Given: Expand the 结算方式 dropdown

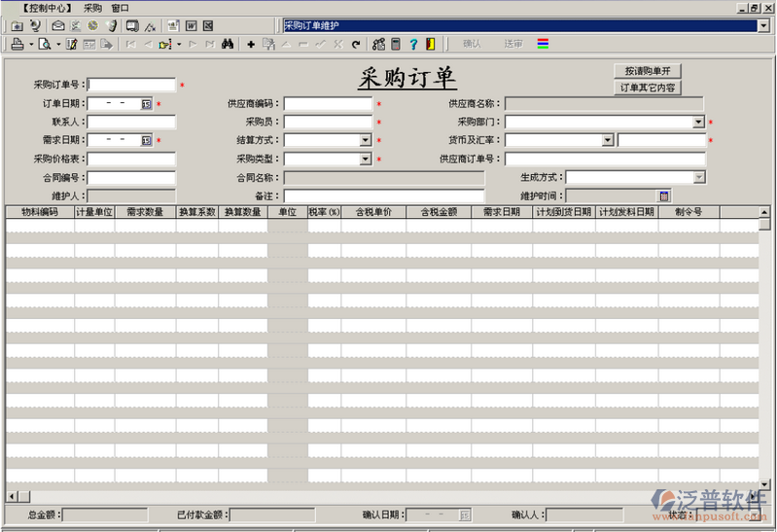Looking at the screenshot, I should tap(366, 140).
